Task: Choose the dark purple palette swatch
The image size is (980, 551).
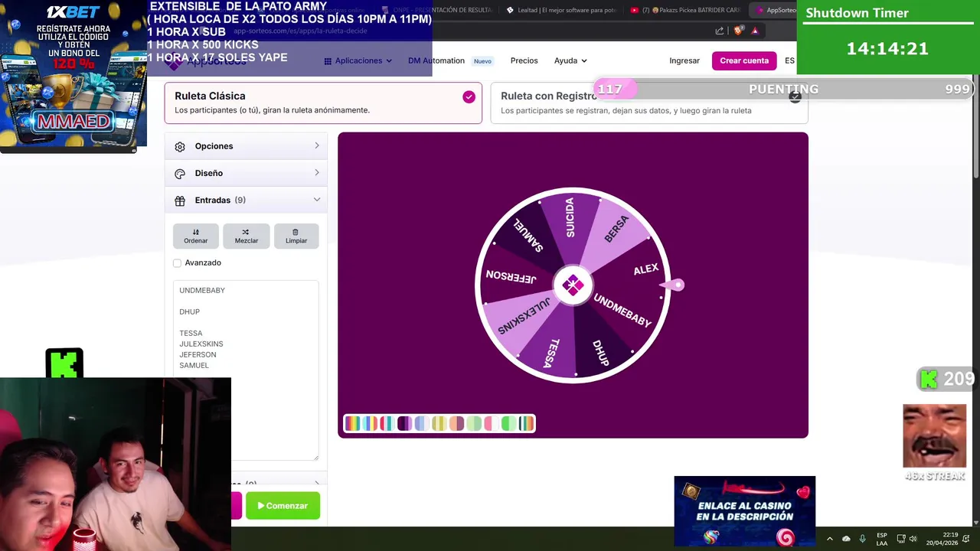Action: point(405,423)
